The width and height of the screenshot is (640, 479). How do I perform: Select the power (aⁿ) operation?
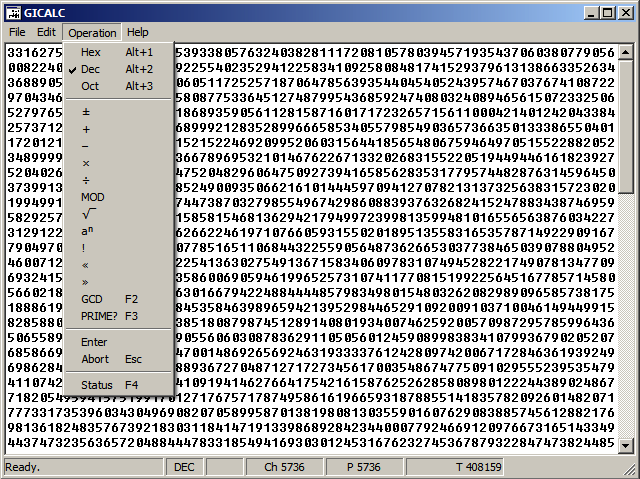coord(88,231)
